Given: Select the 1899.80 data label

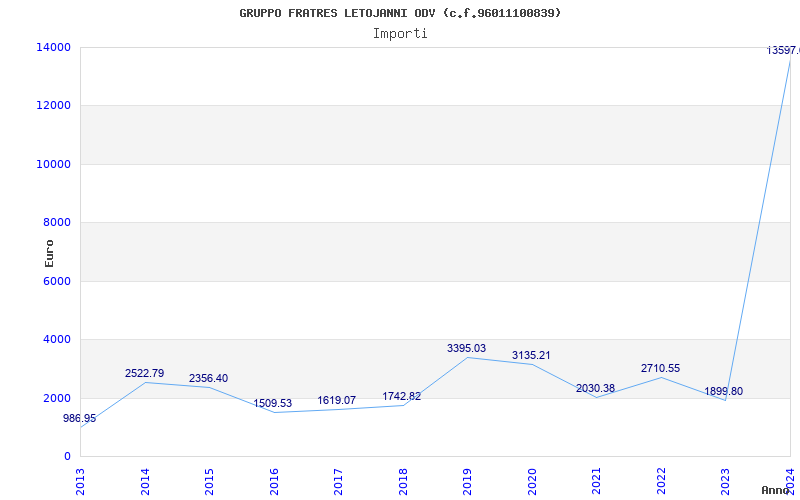Looking at the screenshot, I should [723, 391].
